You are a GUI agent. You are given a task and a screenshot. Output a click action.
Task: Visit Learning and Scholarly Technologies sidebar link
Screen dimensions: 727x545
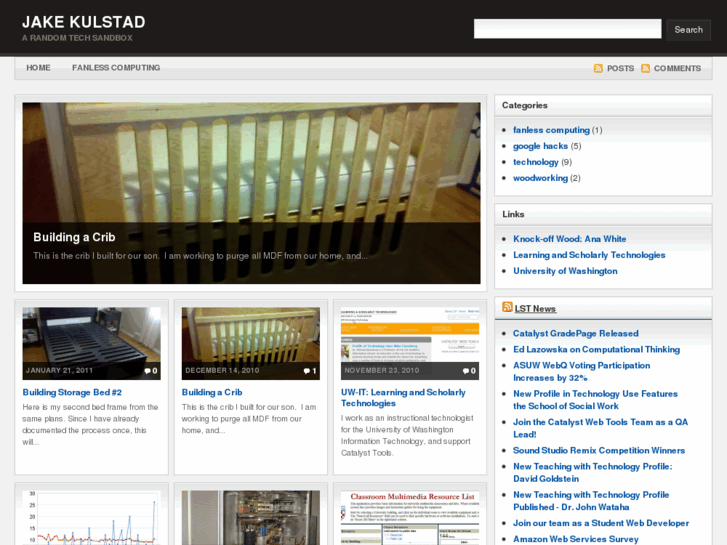(589, 255)
